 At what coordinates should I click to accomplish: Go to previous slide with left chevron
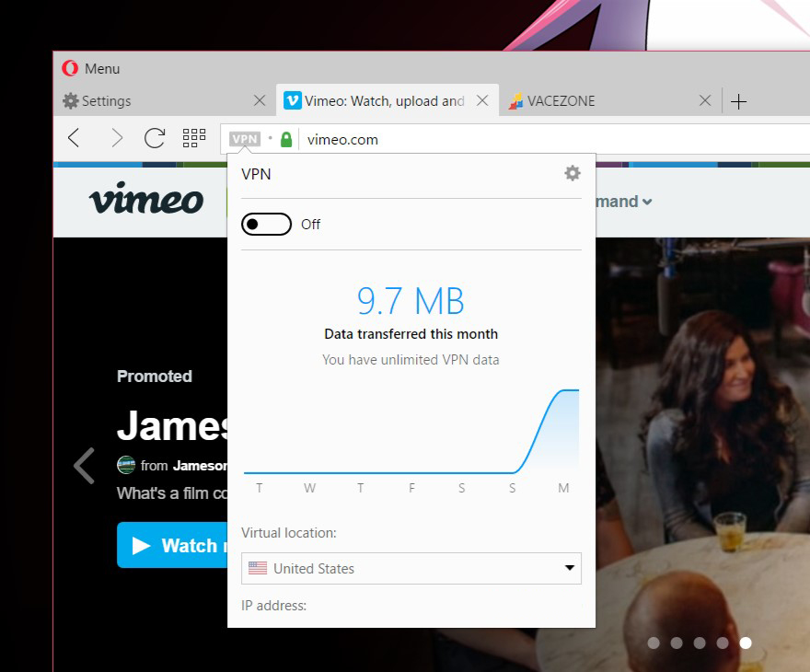point(84,466)
